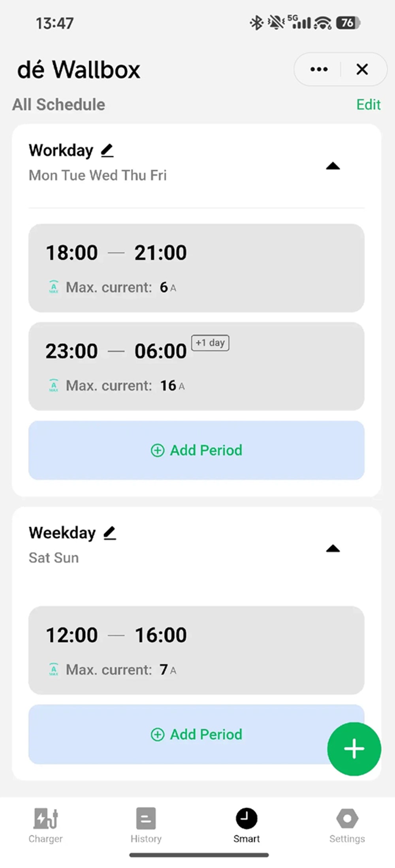
Task: Add Period to the Weekday schedule
Action: 196,734
